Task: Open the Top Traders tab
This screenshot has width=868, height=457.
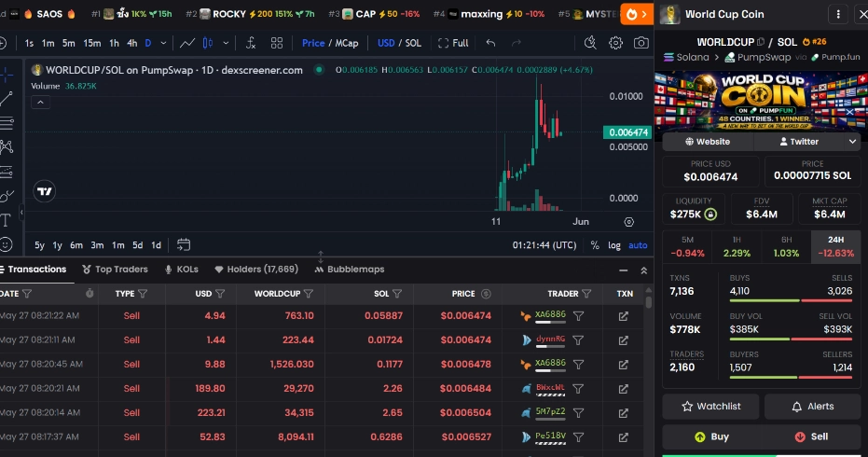Action: (116, 270)
